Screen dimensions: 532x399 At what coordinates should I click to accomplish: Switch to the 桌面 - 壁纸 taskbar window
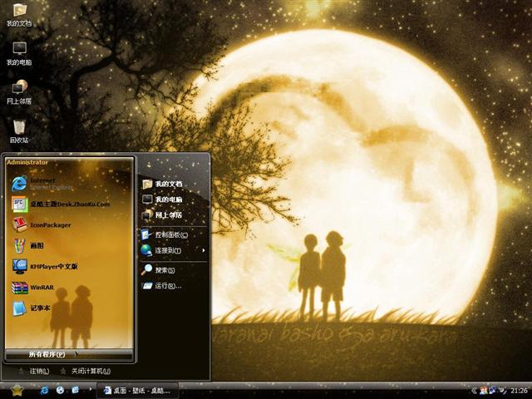(x=138, y=390)
